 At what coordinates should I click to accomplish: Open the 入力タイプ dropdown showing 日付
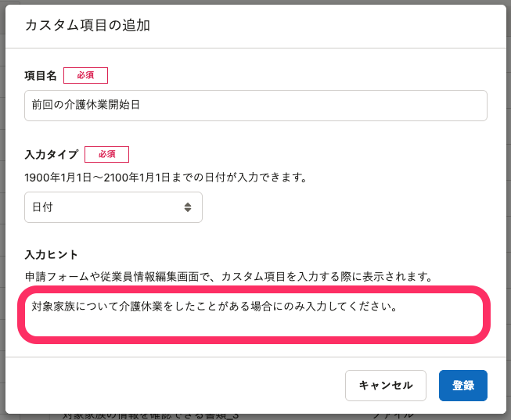click(x=113, y=207)
